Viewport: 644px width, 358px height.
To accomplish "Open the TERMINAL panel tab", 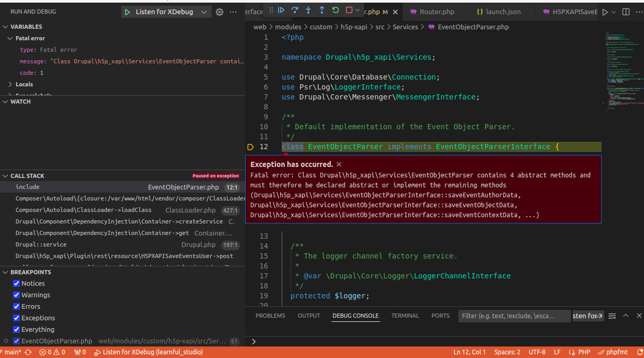I will click(405, 316).
